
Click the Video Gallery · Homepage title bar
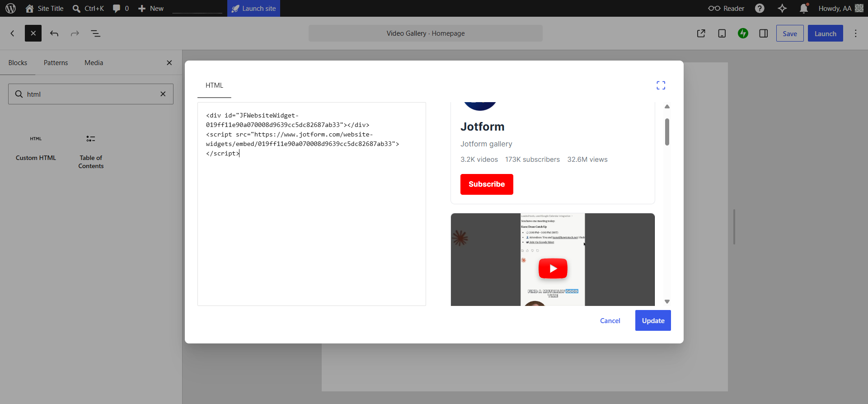pyautogui.click(x=426, y=33)
